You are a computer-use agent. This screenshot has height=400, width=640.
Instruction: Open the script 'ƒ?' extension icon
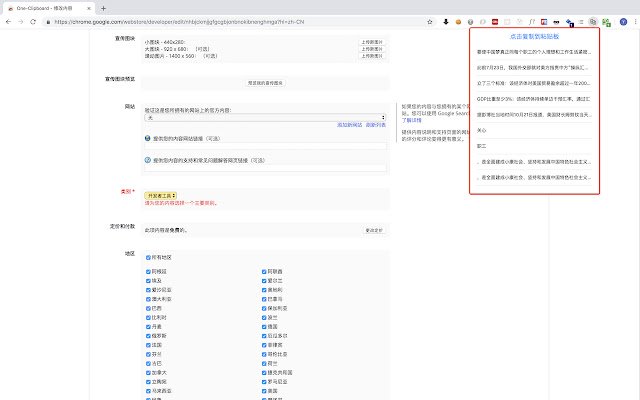[532, 22]
